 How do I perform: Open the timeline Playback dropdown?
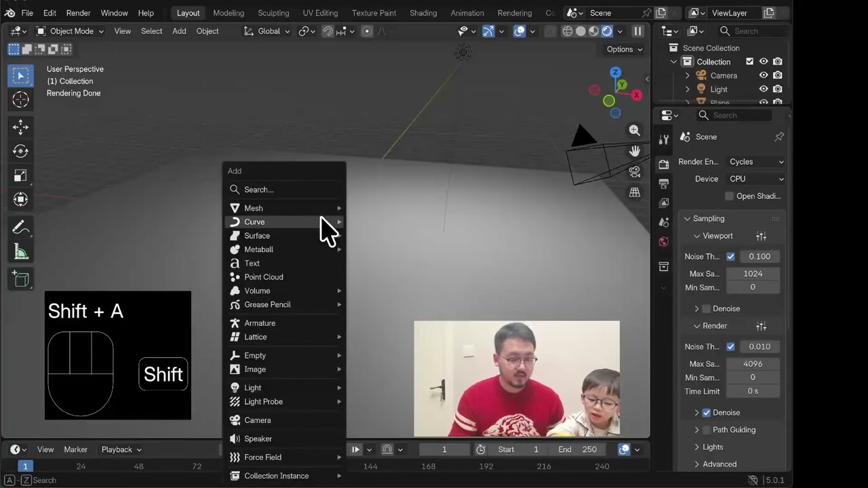click(121, 449)
